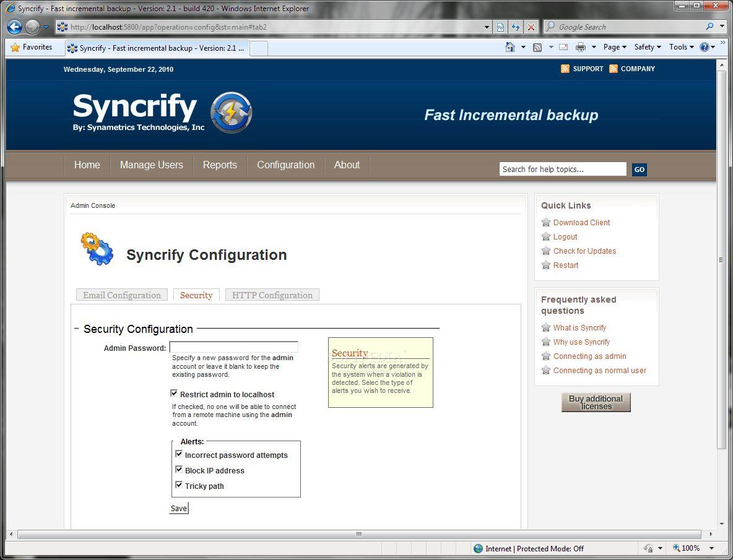
Task: Open Reports in navigation bar
Action: (220, 165)
